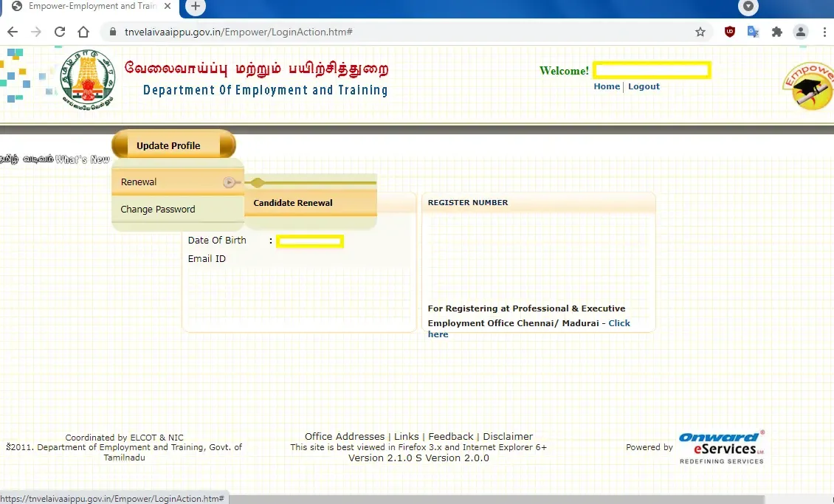The image size is (834, 504).
Task: Reload the page with refresh icon
Action: click(60, 32)
